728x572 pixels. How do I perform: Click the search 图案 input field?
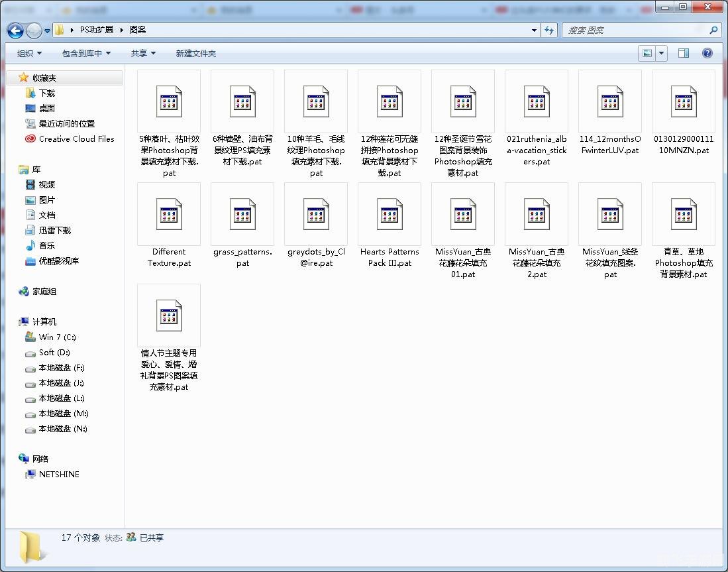pos(635,30)
